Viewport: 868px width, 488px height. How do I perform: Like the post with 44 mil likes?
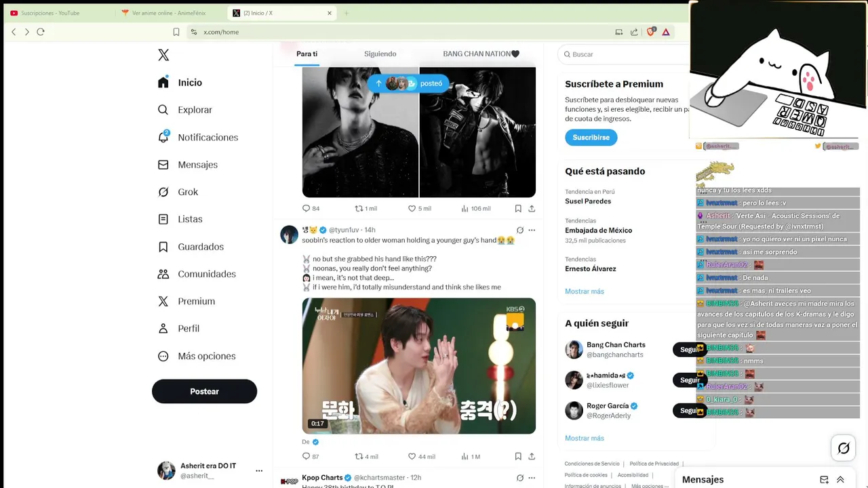(x=421, y=457)
